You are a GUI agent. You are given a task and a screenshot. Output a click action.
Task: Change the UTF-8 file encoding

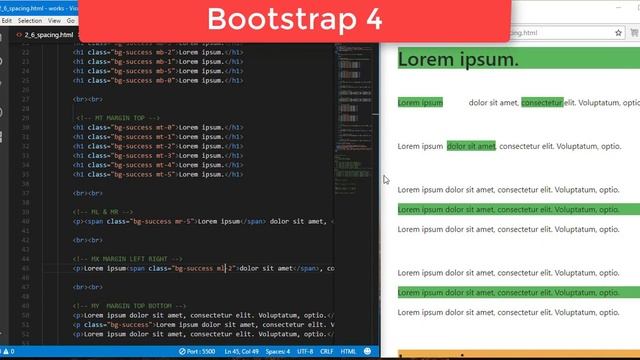pos(305,351)
